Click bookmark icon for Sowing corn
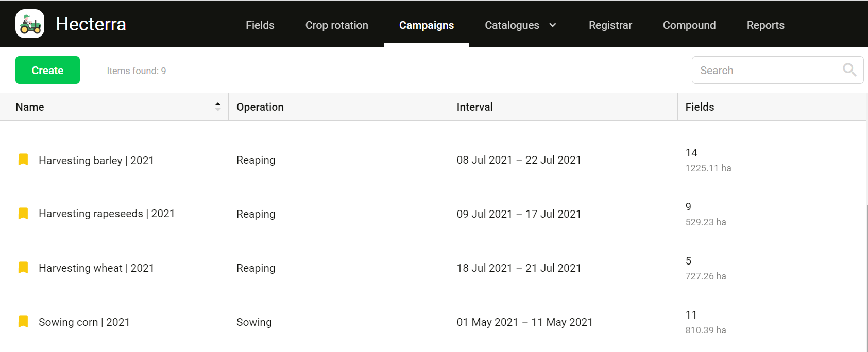Screen dimensions: 868x352 pos(23,322)
